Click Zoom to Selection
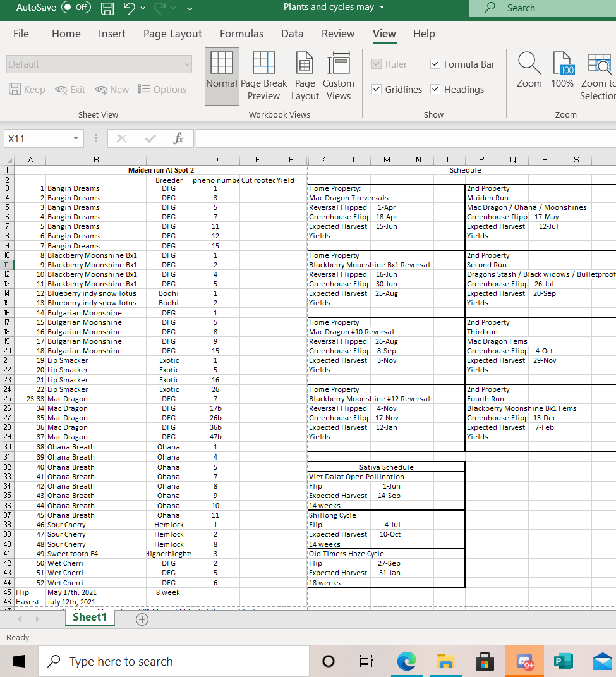 point(599,76)
